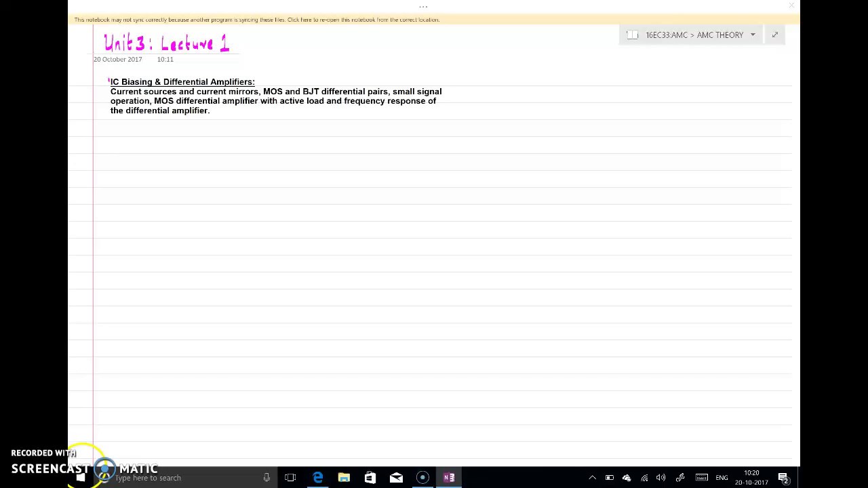The image size is (868, 488).
Task: Switch the ENG input language
Action: [722, 478]
